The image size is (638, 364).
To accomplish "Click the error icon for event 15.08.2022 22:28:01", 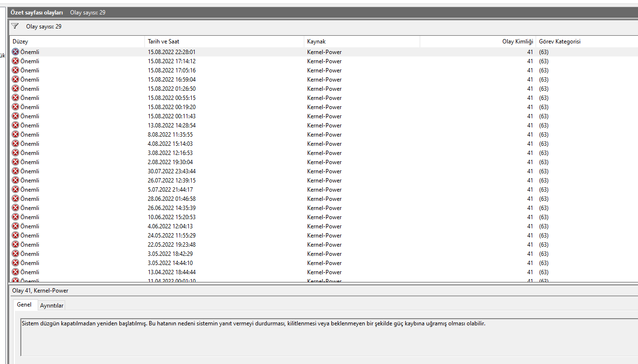I will [15, 52].
